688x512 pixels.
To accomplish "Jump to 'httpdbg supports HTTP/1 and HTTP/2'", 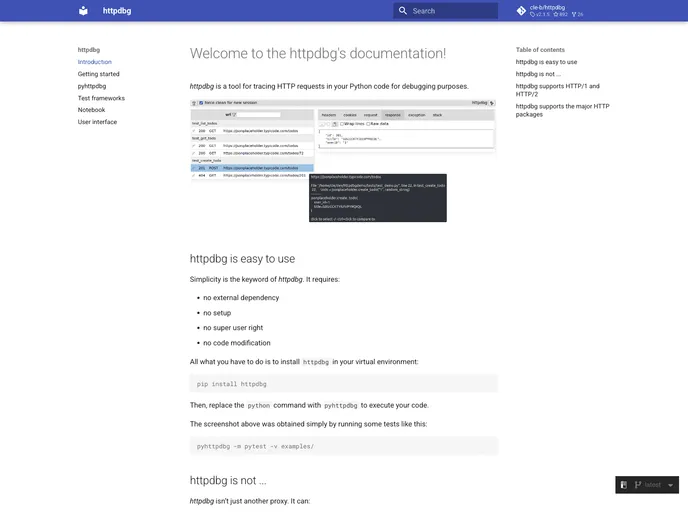I will tap(557, 91).
